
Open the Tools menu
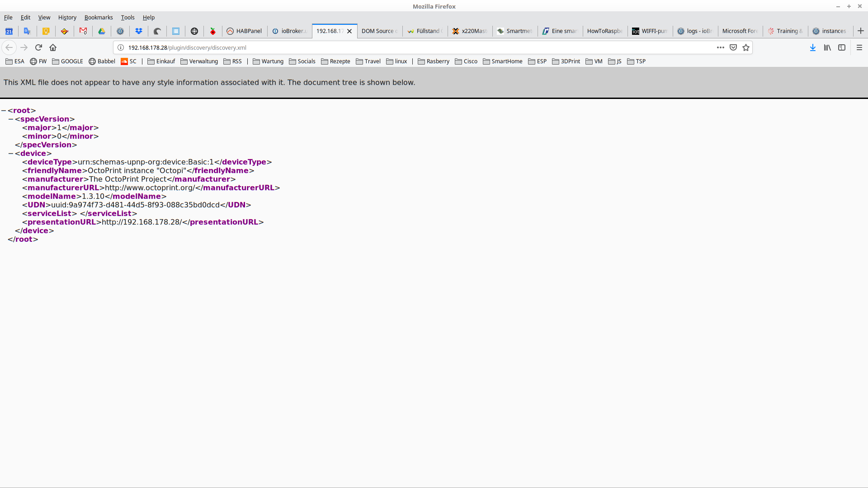tap(128, 17)
